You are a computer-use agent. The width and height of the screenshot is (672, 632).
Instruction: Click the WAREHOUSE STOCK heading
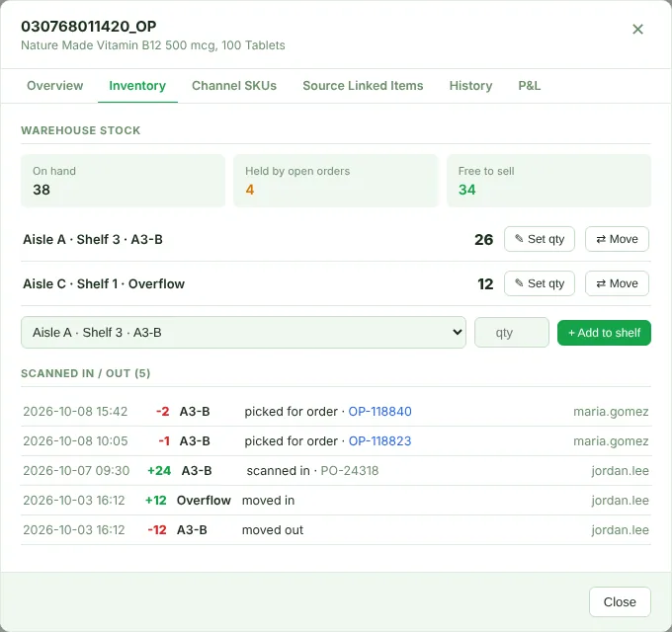coord(81,130)
